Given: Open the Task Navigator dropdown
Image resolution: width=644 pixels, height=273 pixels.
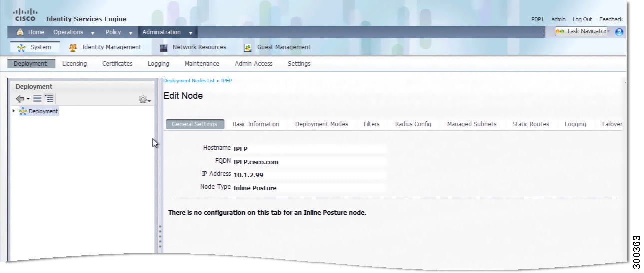Looking at the screenshot, I should point(608,31).
